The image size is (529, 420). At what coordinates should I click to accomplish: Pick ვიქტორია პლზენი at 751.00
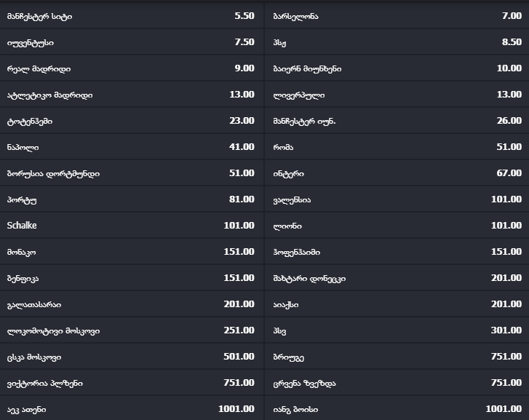click(x=132, y=383)
